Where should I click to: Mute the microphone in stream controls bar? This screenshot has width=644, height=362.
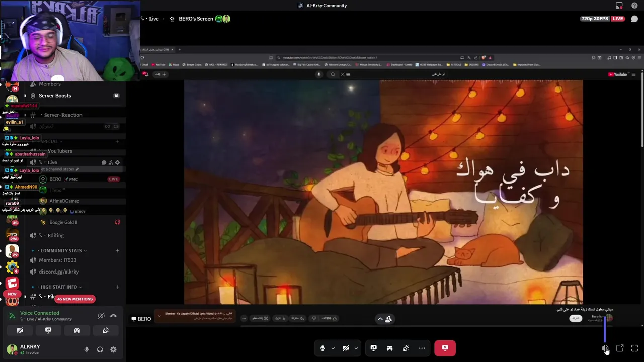coord(323,348)
